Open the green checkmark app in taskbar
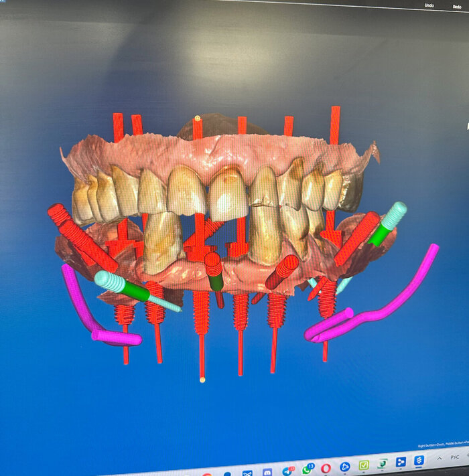Screen dimensions: 469x476 coord(364,465)
